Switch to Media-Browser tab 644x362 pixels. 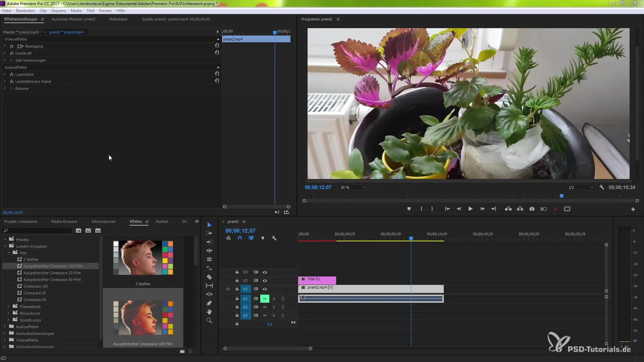tap(64, 222)
